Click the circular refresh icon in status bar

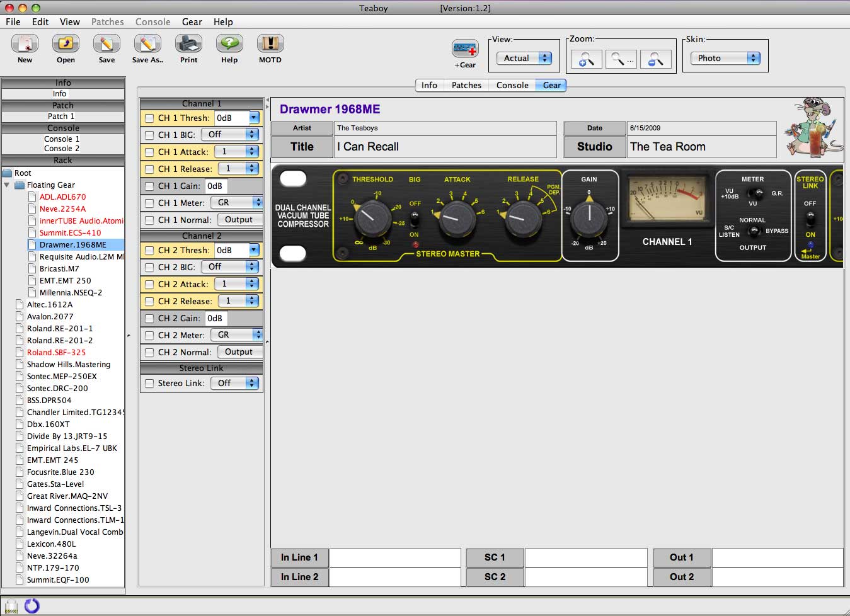coord(32,606)
